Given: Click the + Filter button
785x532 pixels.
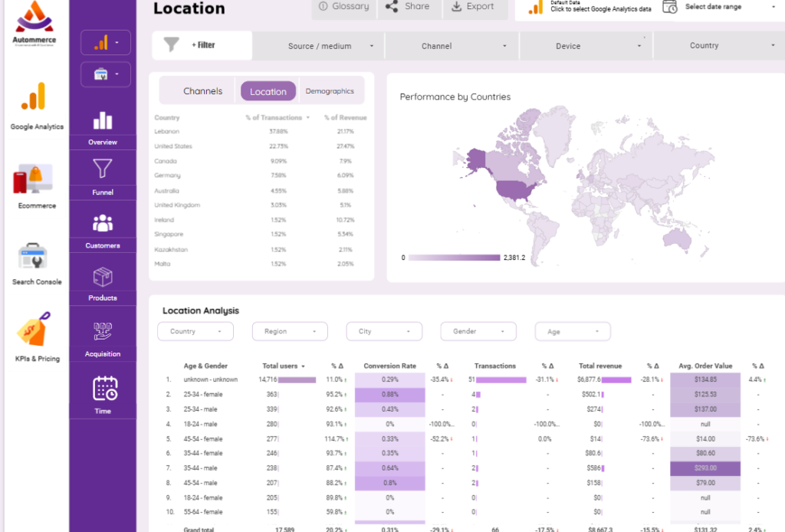Looking at the screenshot, I should tap(202, 45).
